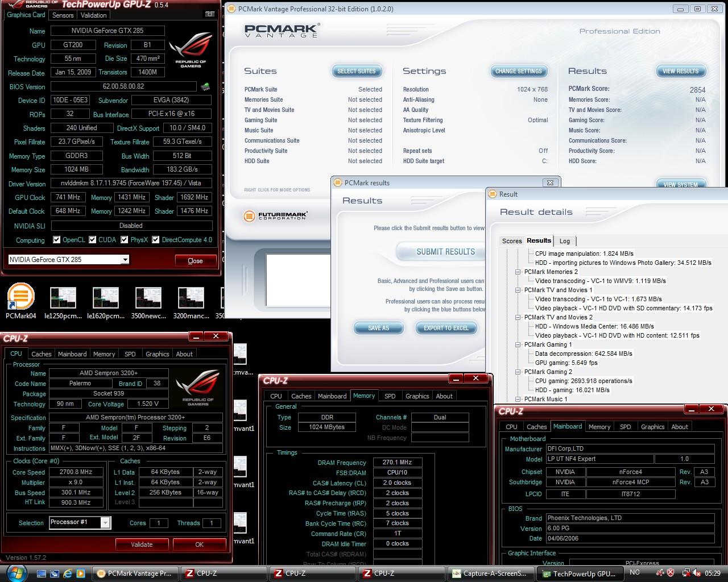
Task: Click the taskbar clock showing 05:29
Action: pos(712,573)
